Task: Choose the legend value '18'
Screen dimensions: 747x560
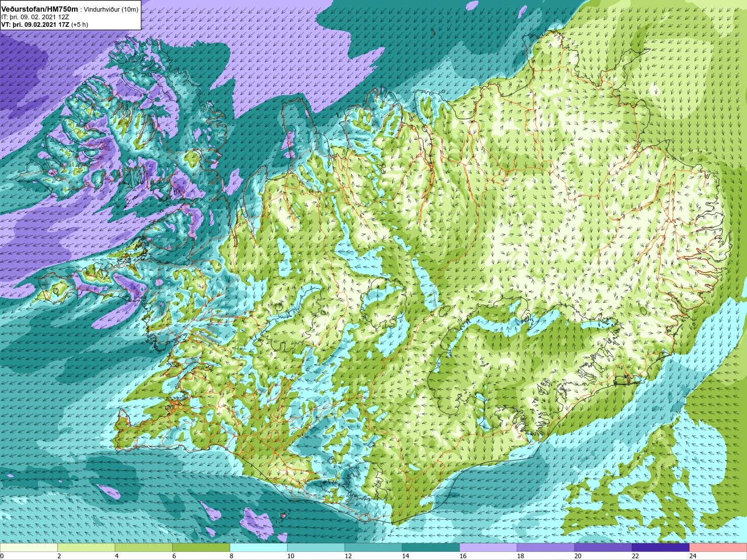Action: click(x=521, y=556)
